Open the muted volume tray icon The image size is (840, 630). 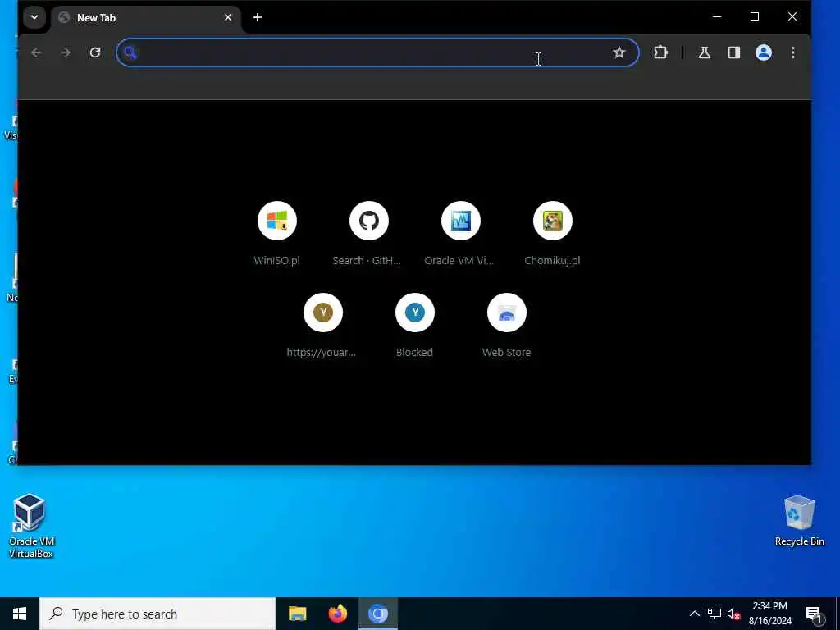[x=733, y=614]
